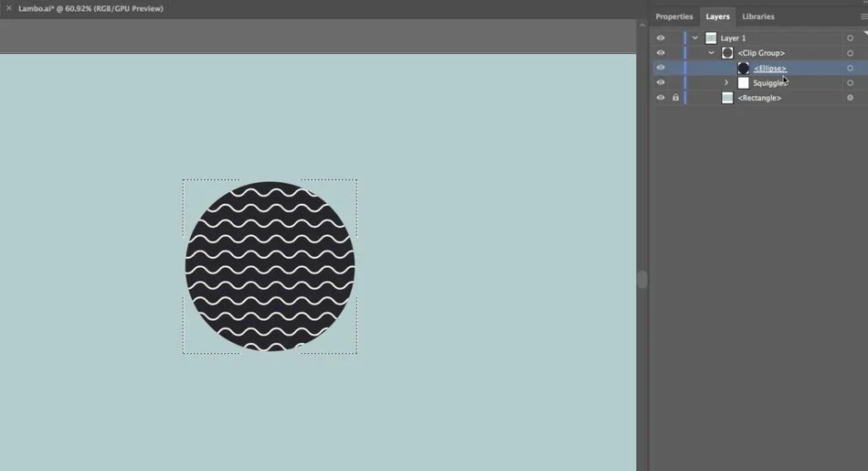Click the Rectangle layer thumbnail

pyautogui.click(x=727, y=98)
